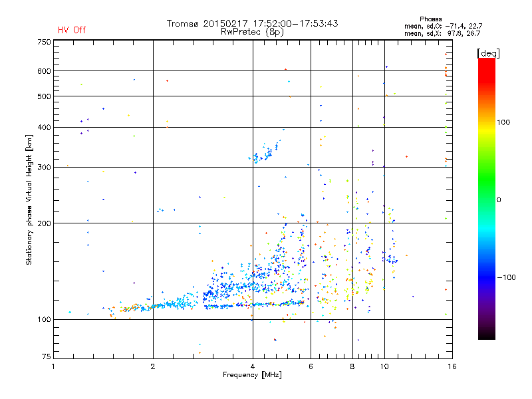This screenshot has height=399, width=532.
Task: Click the y-axis tick label '600'
Action: (x=44, y=71)
